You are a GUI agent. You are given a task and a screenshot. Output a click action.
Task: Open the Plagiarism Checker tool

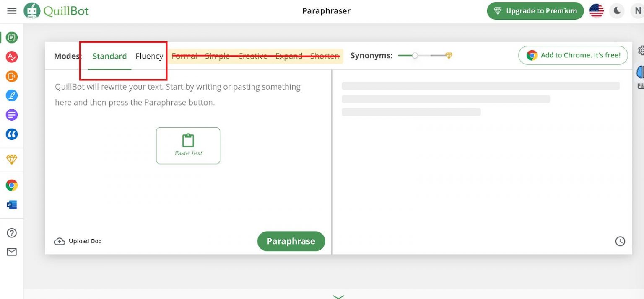pos(11,76)
